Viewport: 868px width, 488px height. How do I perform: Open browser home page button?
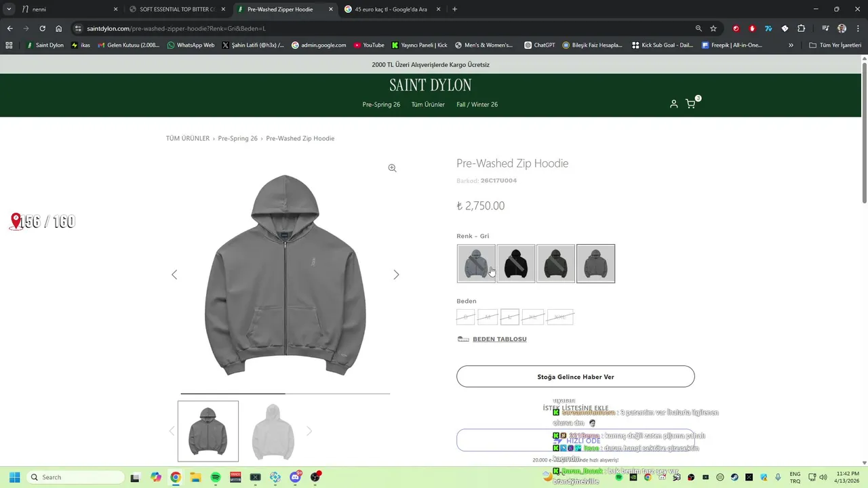pos(59,28)
